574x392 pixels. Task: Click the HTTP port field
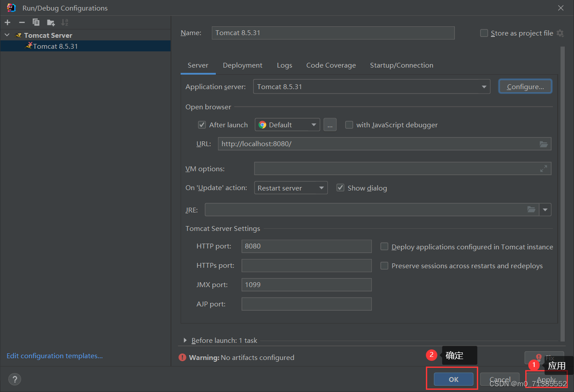click(306, 246)
